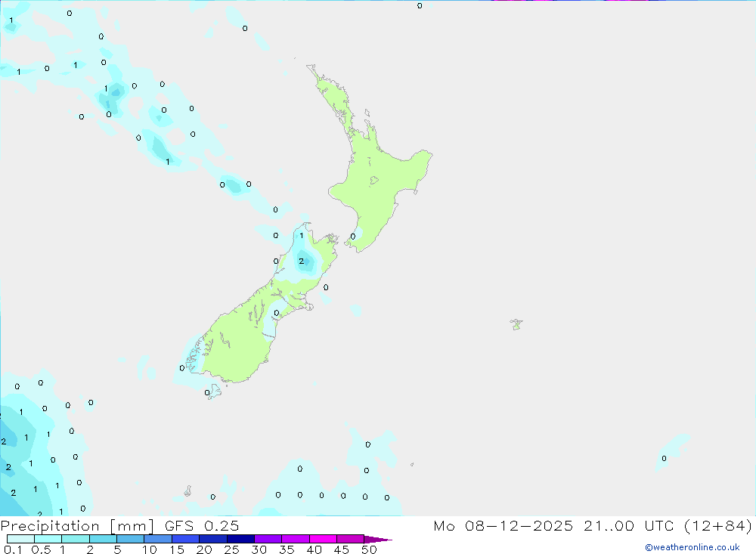The height and width of the screenshot is (554, 756).
Task: Select the 20–25 mm dark blue cell
Action: pos(213,539)
